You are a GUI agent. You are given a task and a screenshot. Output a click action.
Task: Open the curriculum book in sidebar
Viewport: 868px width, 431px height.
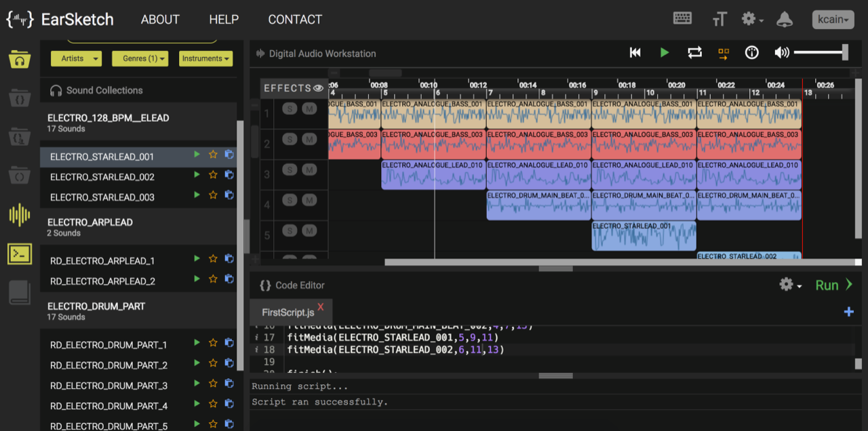pos(20,292)
